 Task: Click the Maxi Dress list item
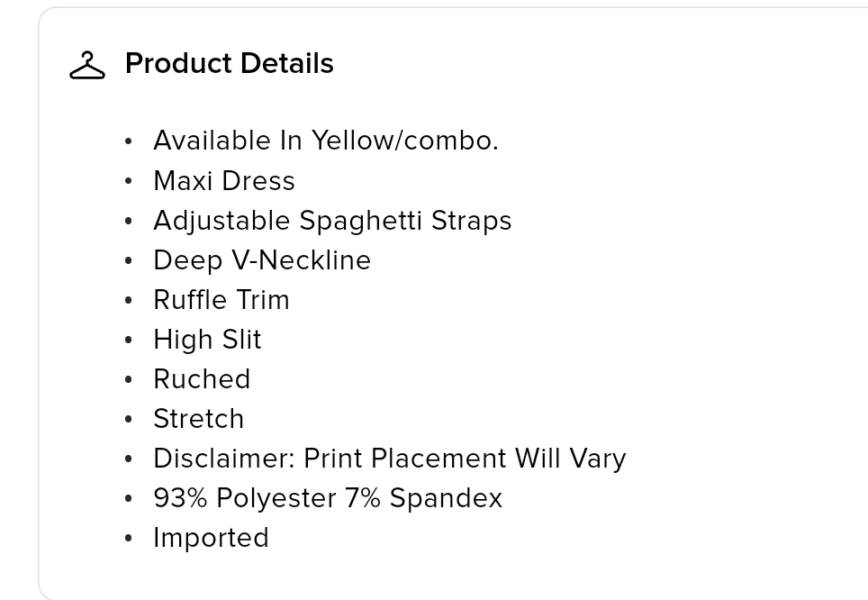224,180
